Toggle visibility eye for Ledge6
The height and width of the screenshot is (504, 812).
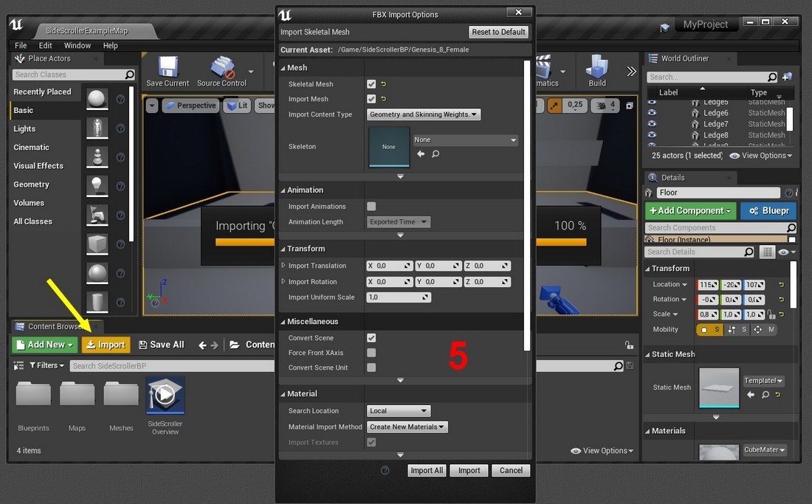[x=652, y=112]
